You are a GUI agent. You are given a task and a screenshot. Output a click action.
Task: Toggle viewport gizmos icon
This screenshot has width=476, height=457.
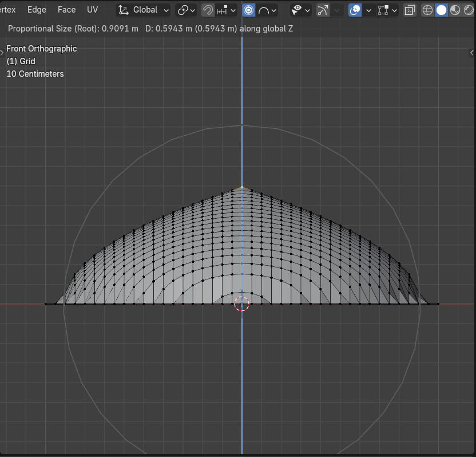click(x=323, y=10)
